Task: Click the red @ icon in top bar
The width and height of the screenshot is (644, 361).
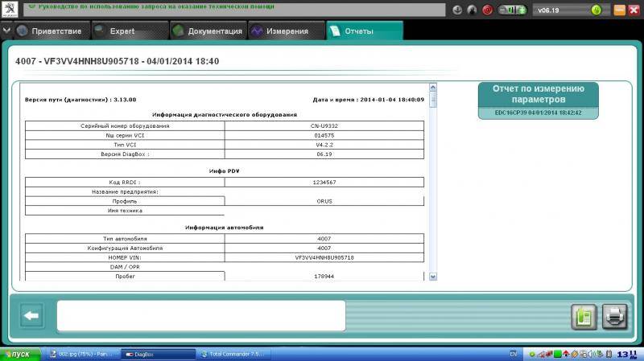Action: 488,10
